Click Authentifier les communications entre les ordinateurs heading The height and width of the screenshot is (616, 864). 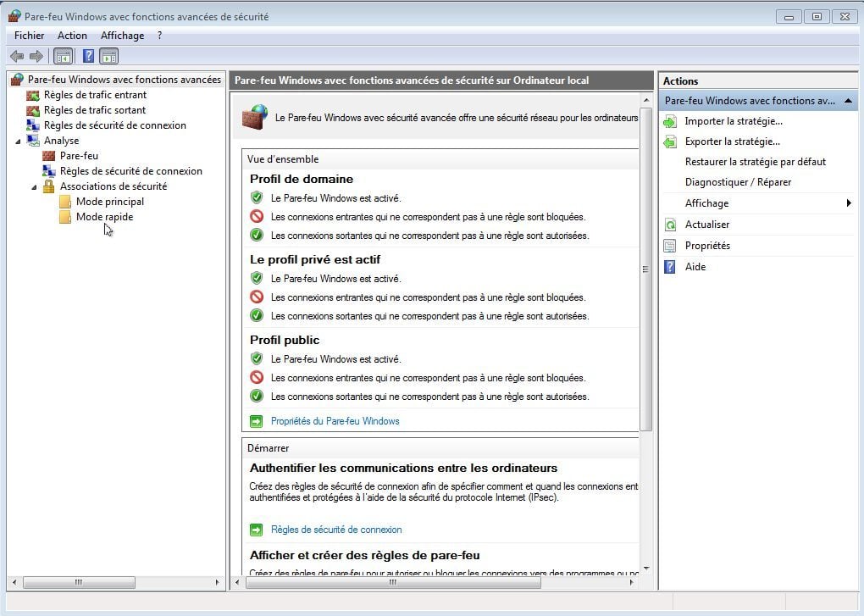click(404, 469)
